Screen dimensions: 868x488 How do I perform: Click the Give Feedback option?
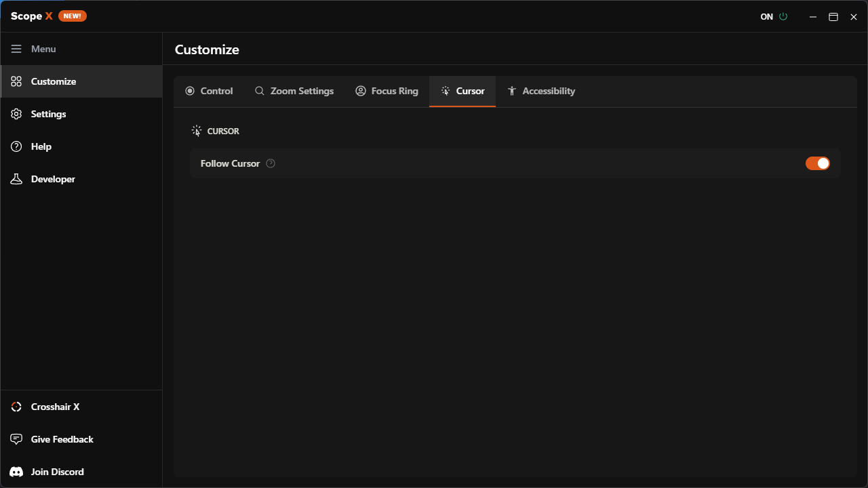[62, 439]
